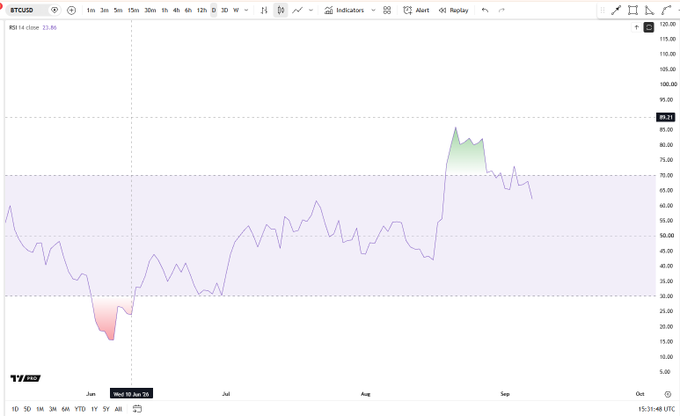Click the RSI 14 close indicator legend
The height and width of the screenshot is (416, 680).
point(24,27)
